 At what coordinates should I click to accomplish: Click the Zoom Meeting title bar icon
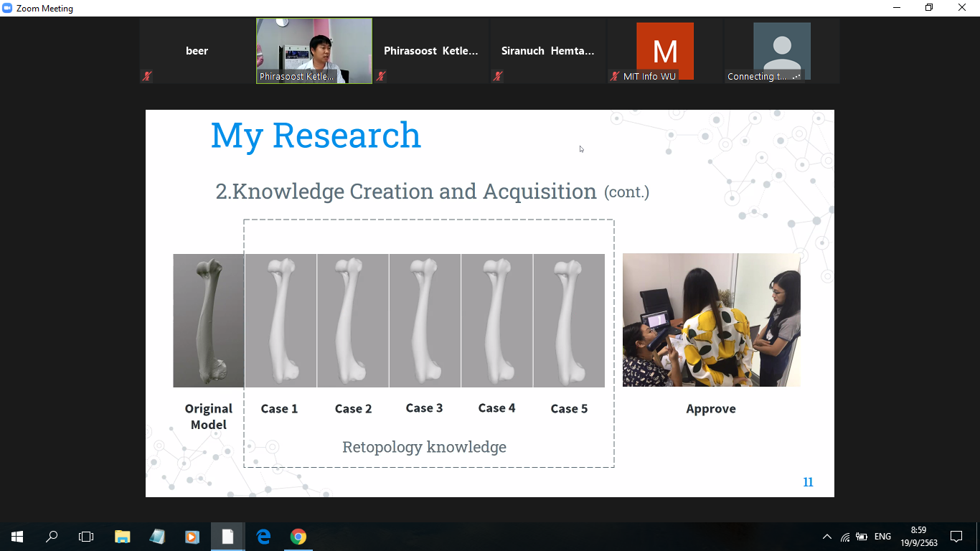(8, 9)
